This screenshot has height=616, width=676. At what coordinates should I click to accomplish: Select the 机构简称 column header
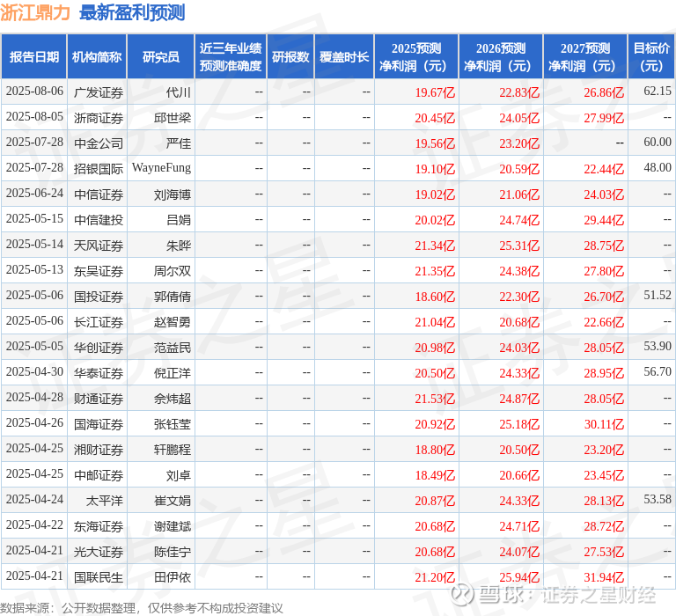pyautogui.click(x=97, y=57)
